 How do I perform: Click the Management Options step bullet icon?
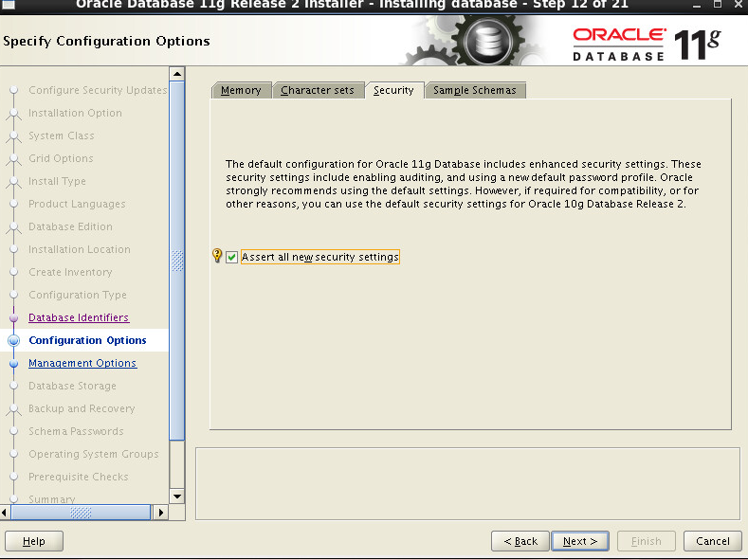click(14, 364)
